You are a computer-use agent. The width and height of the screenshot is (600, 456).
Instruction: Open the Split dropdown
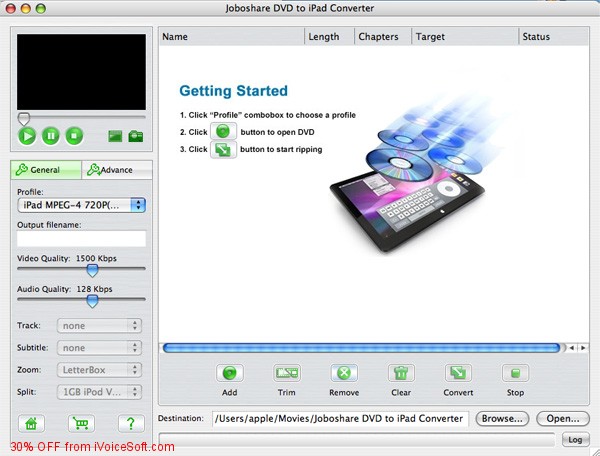click(99, 392)
